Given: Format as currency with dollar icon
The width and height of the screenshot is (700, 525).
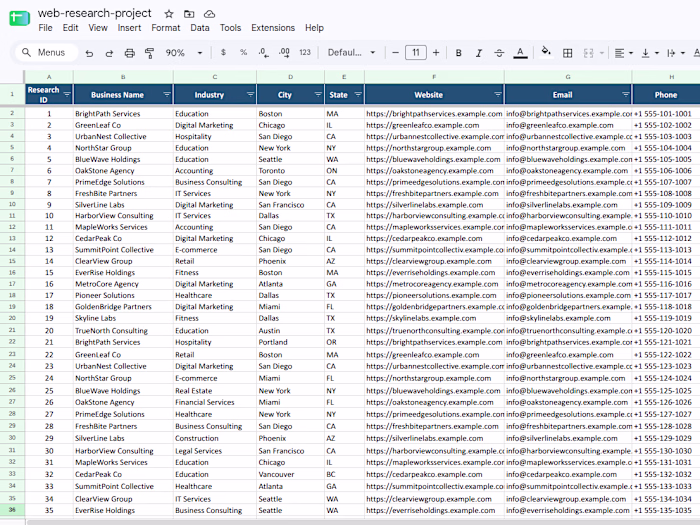Looking at the screenshot, I should point(223,53).
